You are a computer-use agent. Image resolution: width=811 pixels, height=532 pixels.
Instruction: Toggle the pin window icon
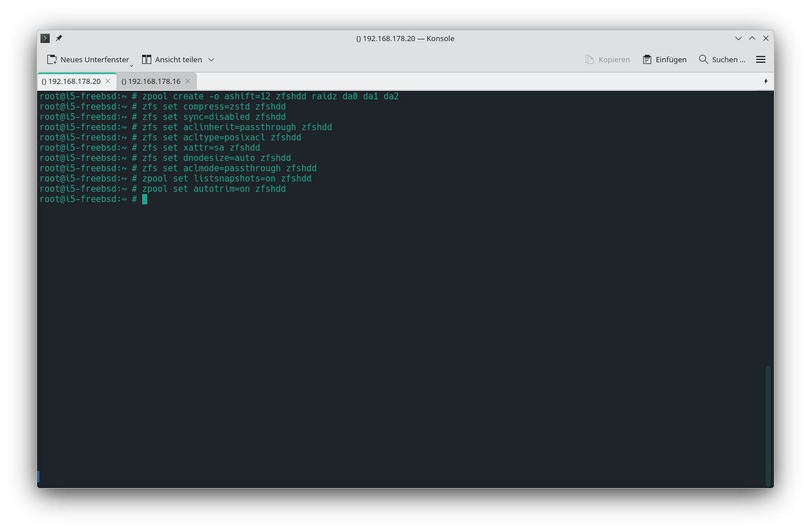[59, 38]
